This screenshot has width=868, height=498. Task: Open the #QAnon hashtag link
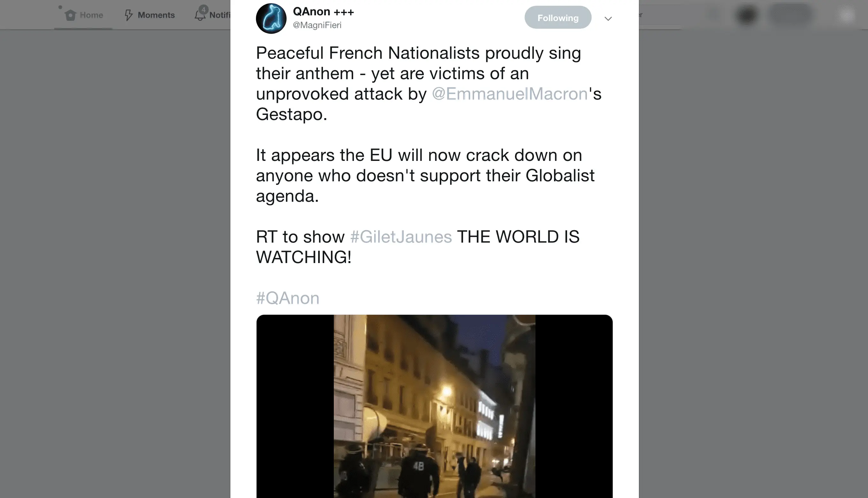pos(288,298)
